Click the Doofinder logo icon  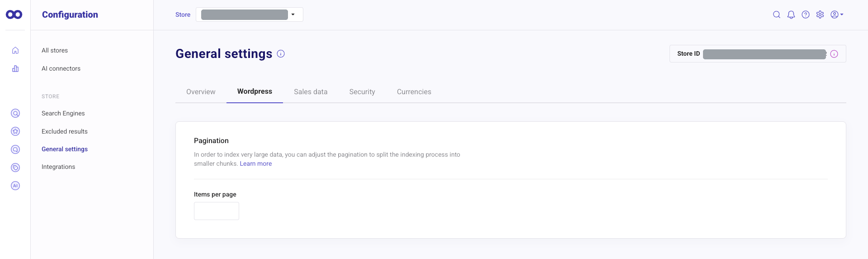14,14
